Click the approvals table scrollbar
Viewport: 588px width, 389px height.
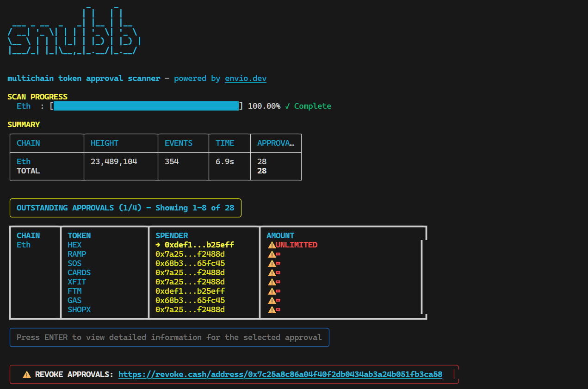[421, 277]
